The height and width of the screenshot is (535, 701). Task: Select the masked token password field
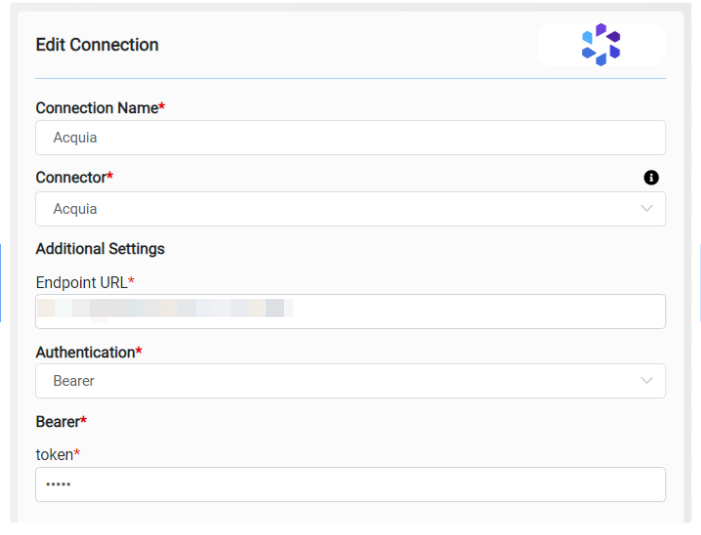click(x=350, y=485)
